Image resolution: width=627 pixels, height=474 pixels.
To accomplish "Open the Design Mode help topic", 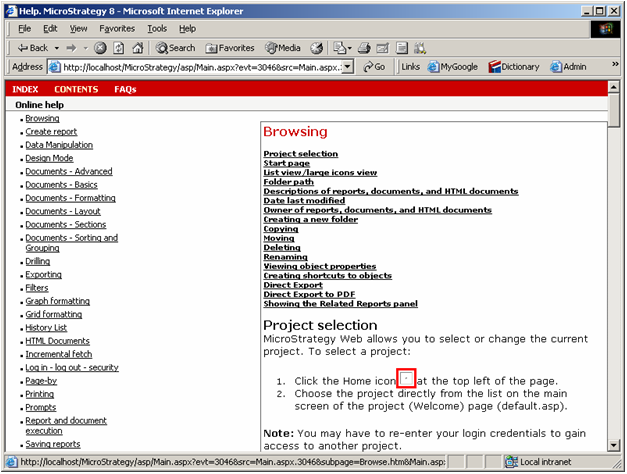I will point(49,158).
